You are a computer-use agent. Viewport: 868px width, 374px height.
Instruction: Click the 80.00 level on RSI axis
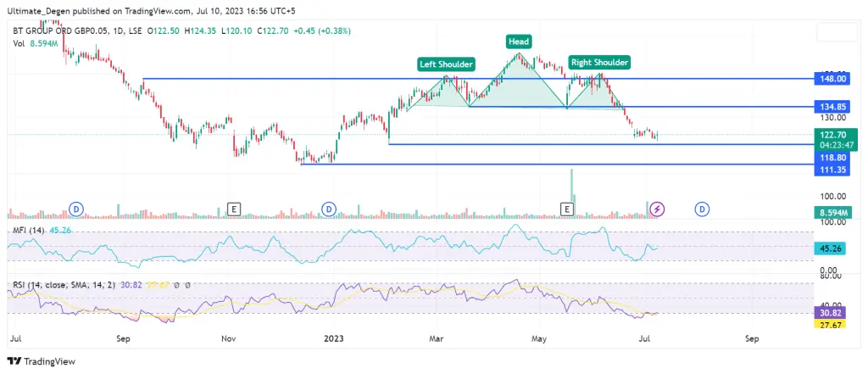(832, 276)
